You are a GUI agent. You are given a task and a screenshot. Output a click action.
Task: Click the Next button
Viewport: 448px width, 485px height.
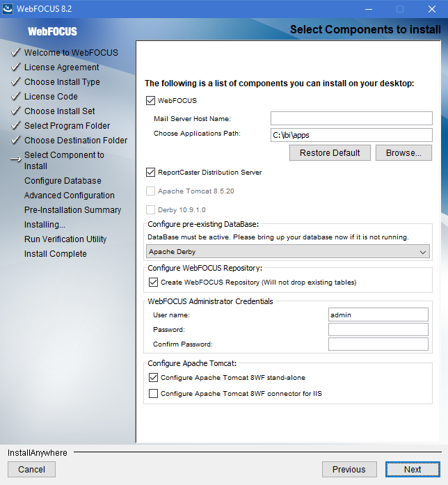(x=413, y=470)
